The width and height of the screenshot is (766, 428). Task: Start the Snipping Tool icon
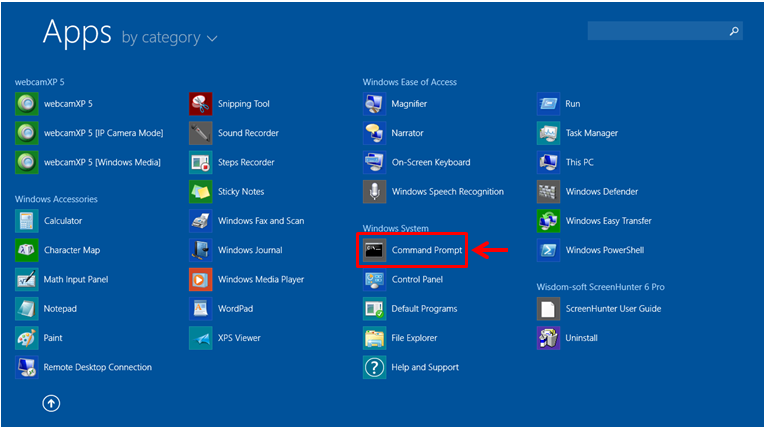click(201, 104)
